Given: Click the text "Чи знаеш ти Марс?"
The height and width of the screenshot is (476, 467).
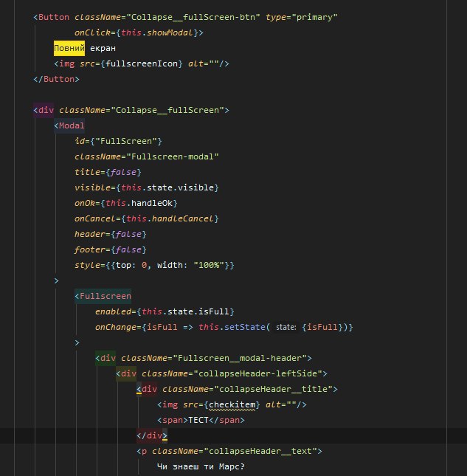Looking at the screenshot, I should (201, 466).
